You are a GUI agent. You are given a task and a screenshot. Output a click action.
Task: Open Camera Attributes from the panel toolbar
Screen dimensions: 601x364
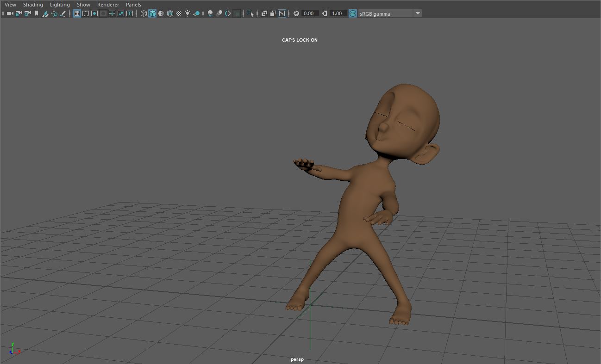(x=27, y=13)
